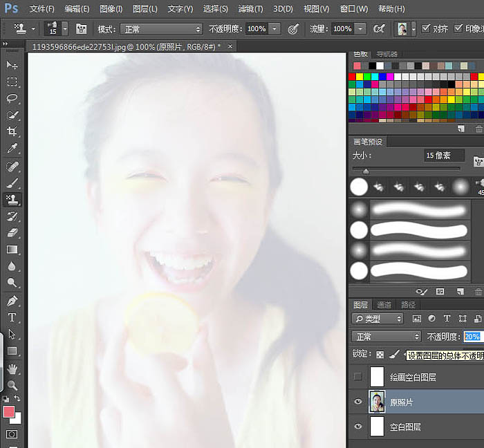
Task: Show the 绘画空白图层 layer
Action: (357, 377)
